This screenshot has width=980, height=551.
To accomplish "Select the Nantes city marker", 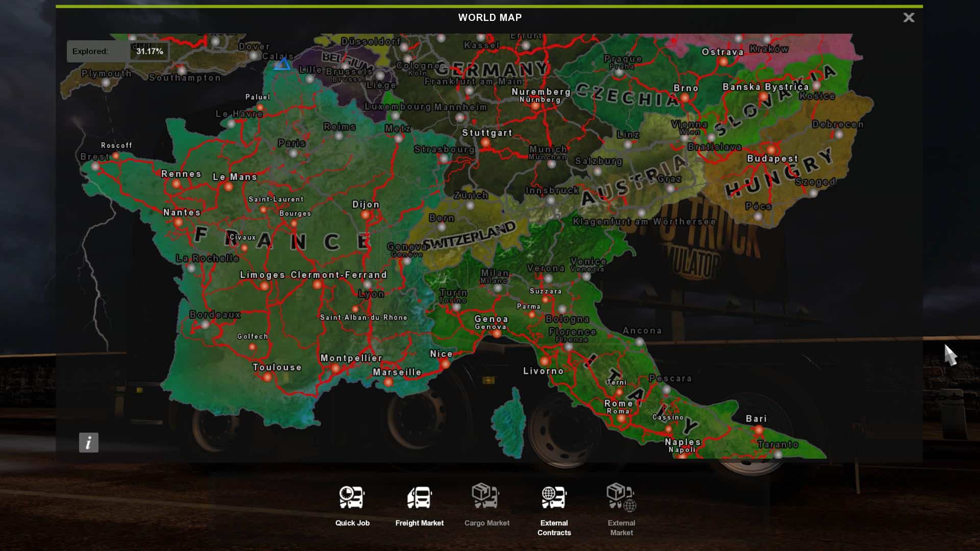I will (x=178, y=222).
